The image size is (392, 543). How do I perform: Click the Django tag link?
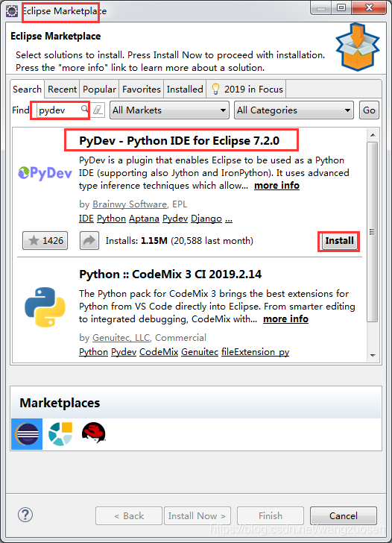click(x=206, y=219)
